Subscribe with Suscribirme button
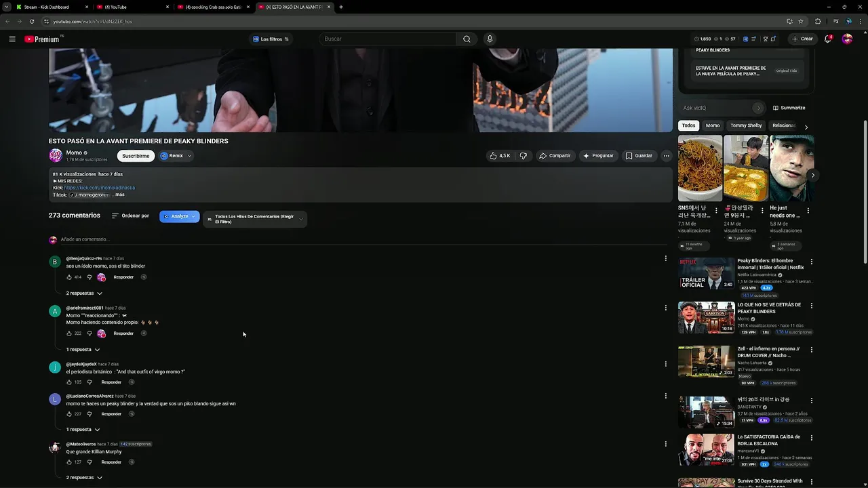Image resolution: width=868 pixels, height=488 pixels. click(136, 156)
